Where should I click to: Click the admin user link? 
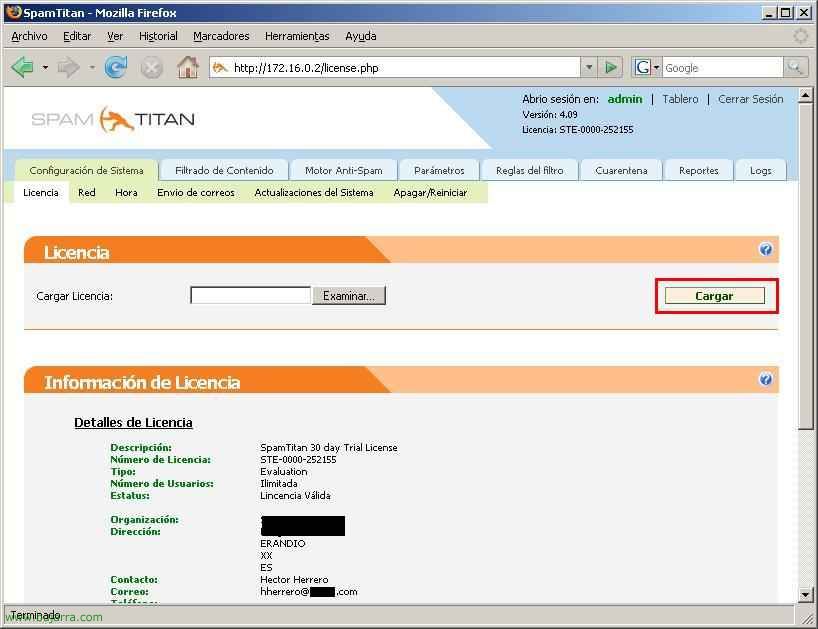[x=625, y=99]
